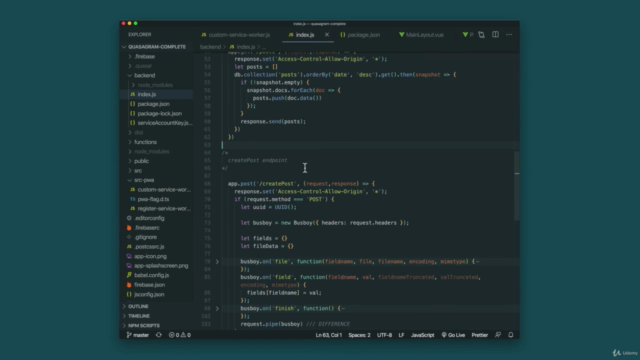Click the backend breadcrumb

pos(210,47)
